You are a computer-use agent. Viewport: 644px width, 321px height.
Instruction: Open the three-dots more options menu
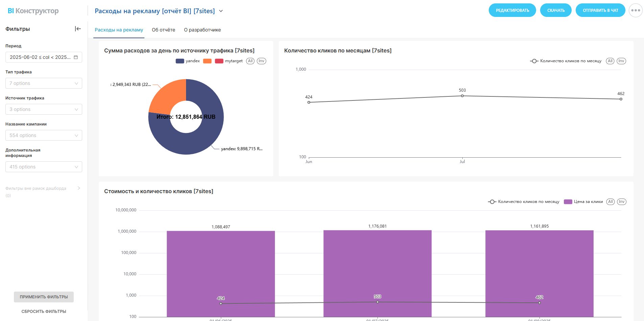(x=636, y=10)
